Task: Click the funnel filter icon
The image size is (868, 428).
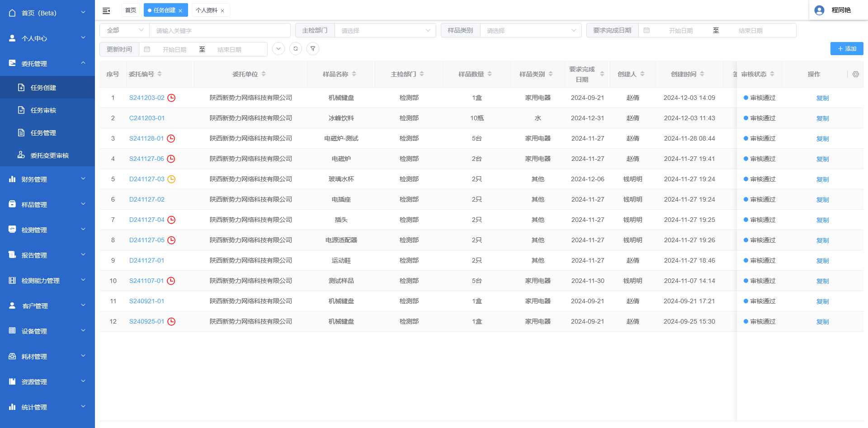Action: [313, 48]
